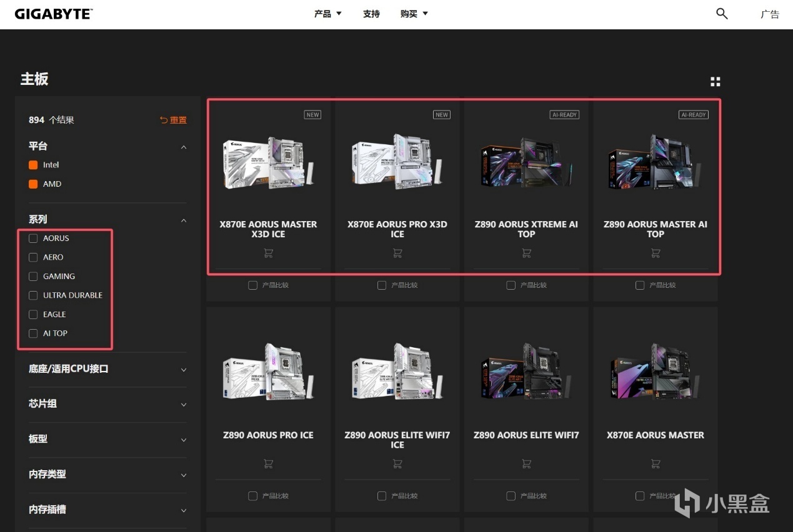The height and width of the screenshot is (532, 793).
Task: Open the 产品 dropdown menu
Action: pyautogui.click(x=328, y=14)
